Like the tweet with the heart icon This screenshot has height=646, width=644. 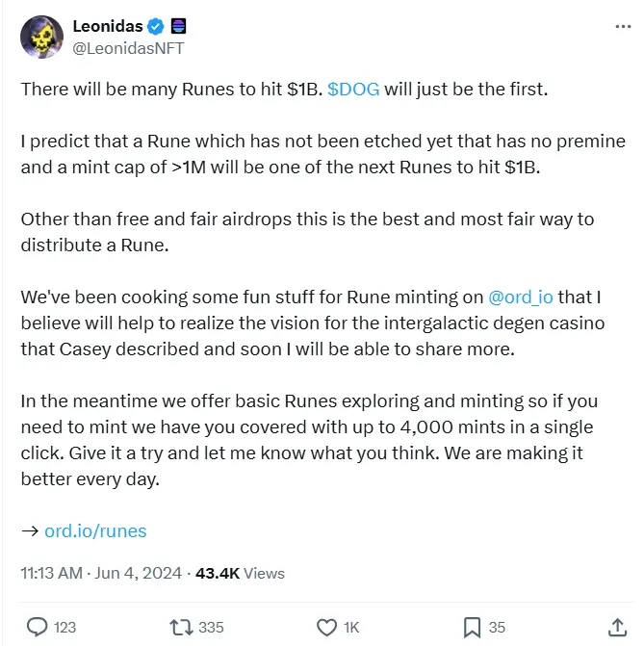pyautogui.click(x=328, y=627)
